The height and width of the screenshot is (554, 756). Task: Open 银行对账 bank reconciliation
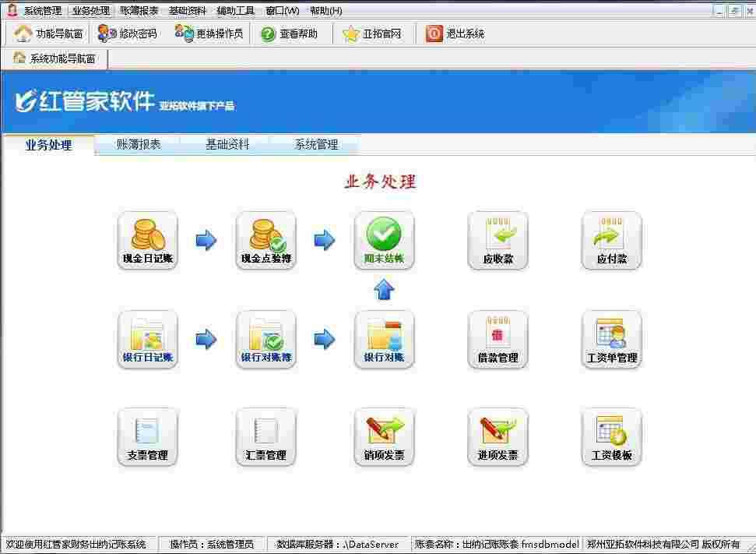click(x=383, y=339)
